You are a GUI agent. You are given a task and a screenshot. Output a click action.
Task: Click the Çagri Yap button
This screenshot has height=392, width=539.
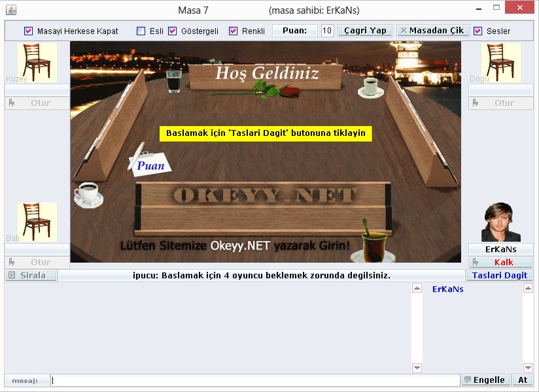click(365, 31)
